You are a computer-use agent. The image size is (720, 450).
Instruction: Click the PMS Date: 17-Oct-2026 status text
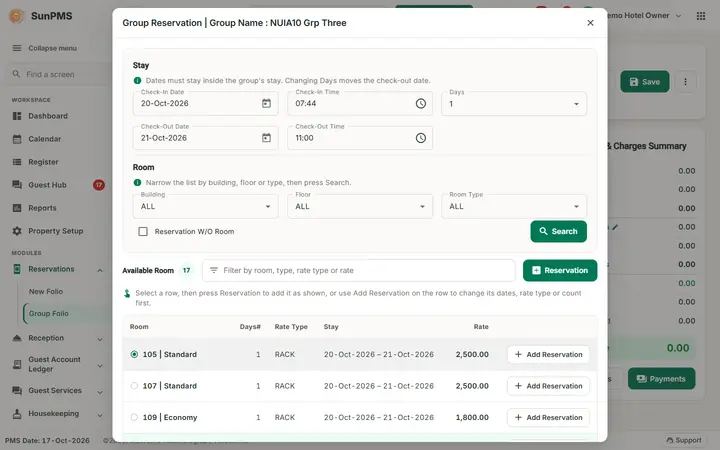point(47,440)
